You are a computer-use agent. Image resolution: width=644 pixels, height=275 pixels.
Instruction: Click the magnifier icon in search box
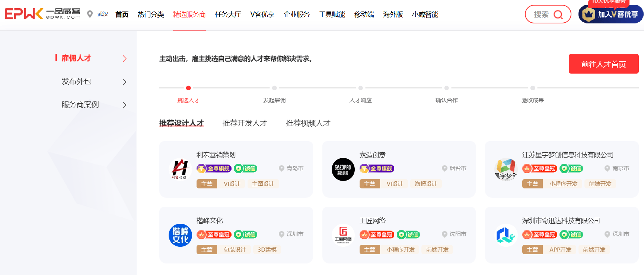coord(558,14)
